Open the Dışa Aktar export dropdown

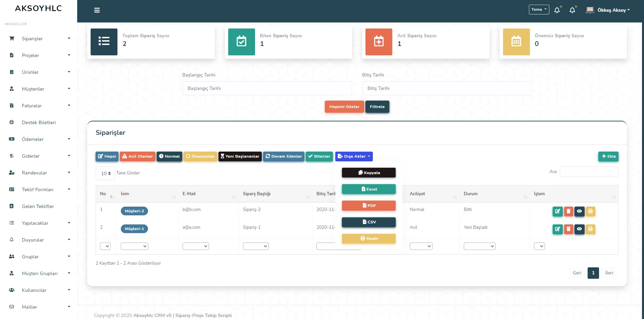[354, 156]
